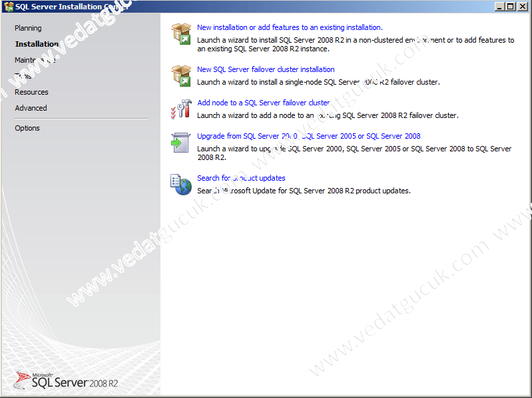Viewport: 532px width, 398px height.
Task: Close the SQL Server Installation Center window
Action: (523, 7)
